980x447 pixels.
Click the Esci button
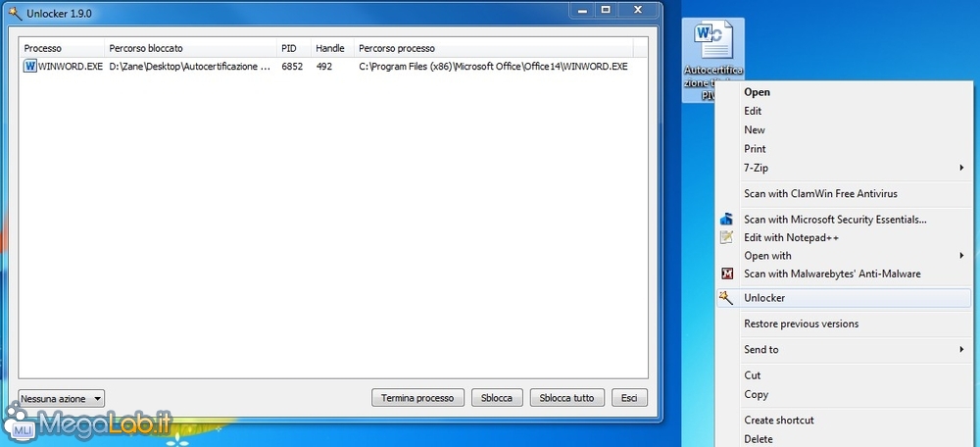[x=629, y=398]
